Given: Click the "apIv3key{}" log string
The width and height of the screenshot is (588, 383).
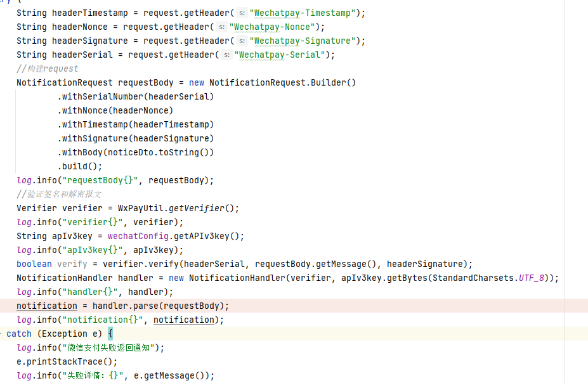Looking at the screenshot, I should (x=92, y=250).
